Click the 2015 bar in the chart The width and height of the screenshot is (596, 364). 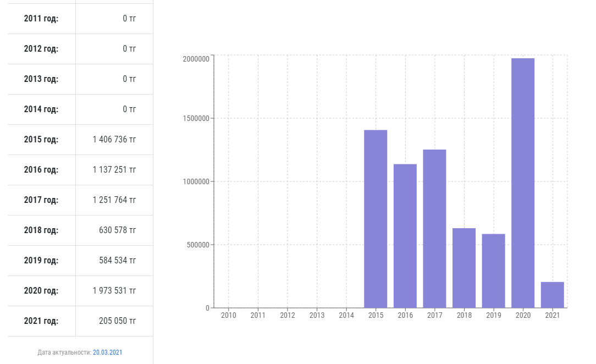coord(376,219)
